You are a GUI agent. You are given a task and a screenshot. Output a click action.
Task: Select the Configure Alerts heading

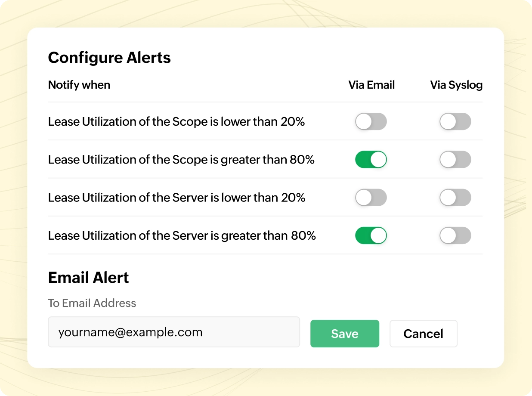coord(109,58)
